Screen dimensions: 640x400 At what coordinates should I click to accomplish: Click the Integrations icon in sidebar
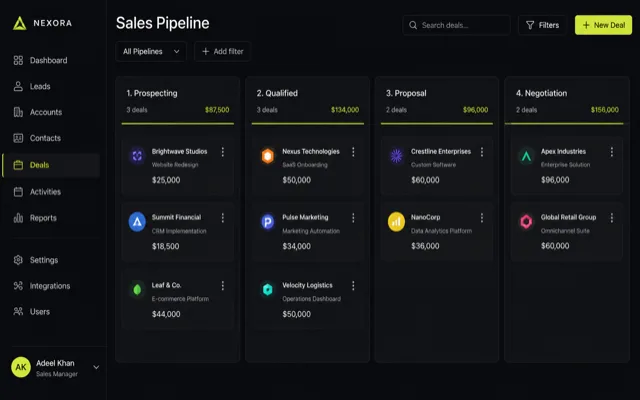(x=18, y=286)
